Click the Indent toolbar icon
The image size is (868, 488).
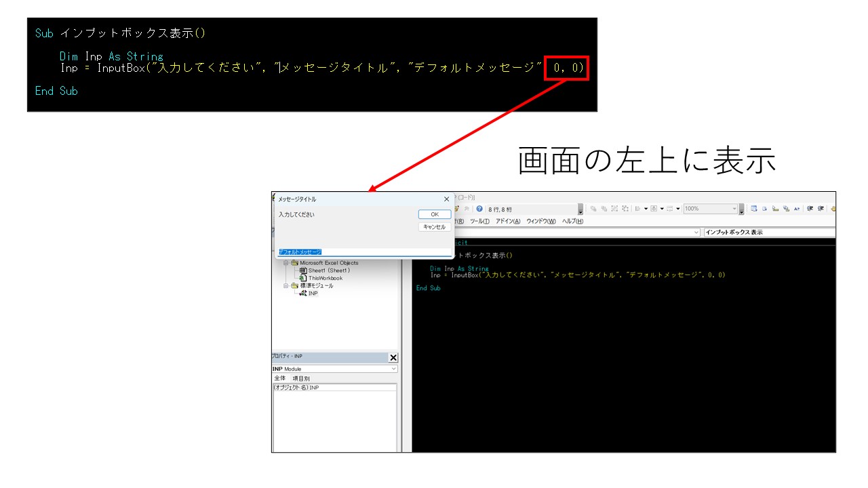810,209
